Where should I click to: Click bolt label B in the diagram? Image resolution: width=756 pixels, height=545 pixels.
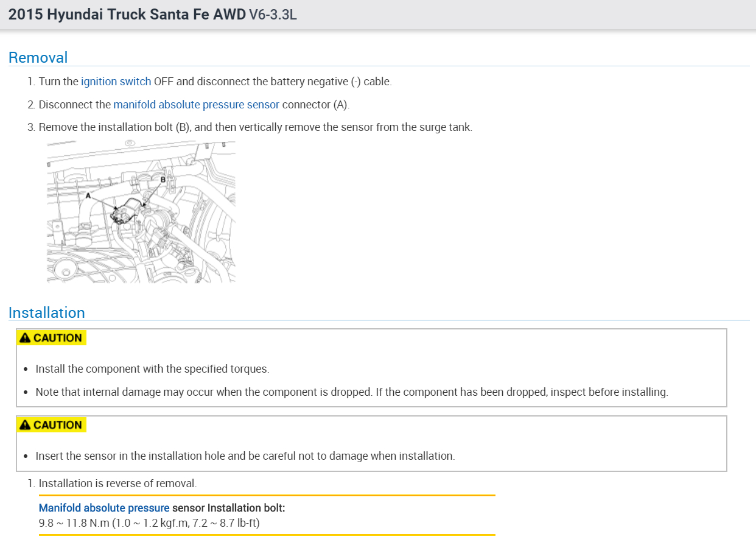(x=163, y=180)
